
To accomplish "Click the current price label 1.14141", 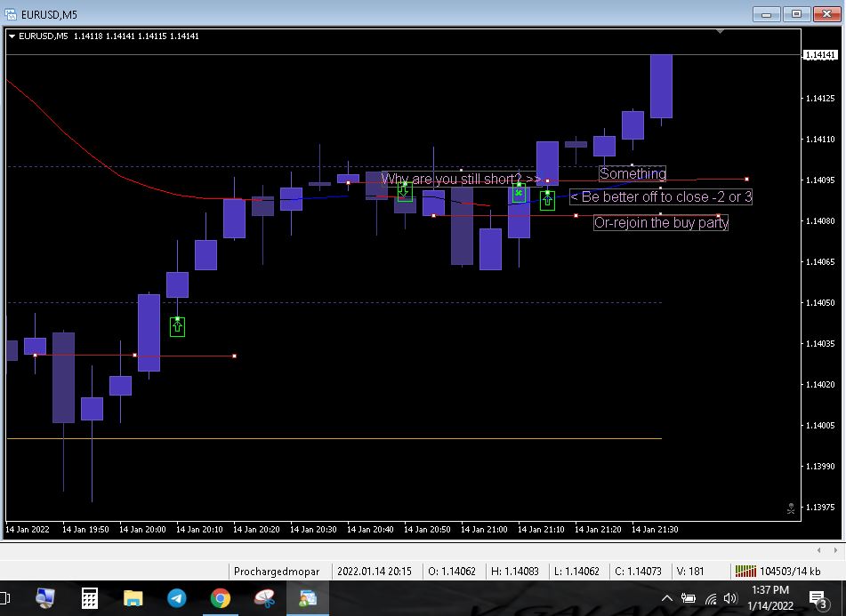I will click(x=820, y=55).
